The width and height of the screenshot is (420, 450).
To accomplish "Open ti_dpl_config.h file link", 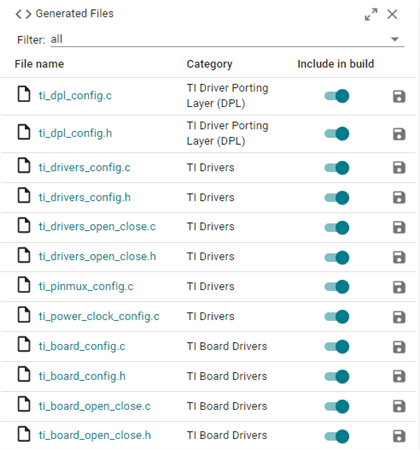I will coord(75,133).
